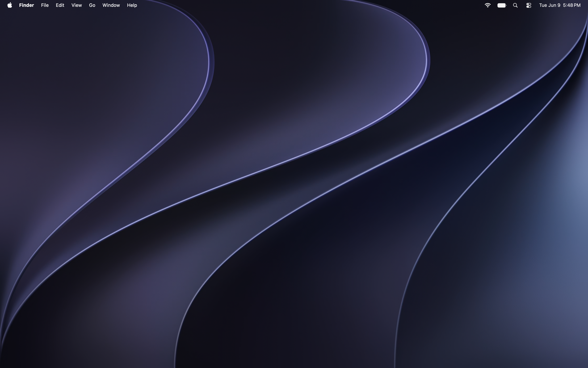Show Wi-Fi status in menu bar
The width and height of the screenshot is (588, 368).
(x=488, y=5)
